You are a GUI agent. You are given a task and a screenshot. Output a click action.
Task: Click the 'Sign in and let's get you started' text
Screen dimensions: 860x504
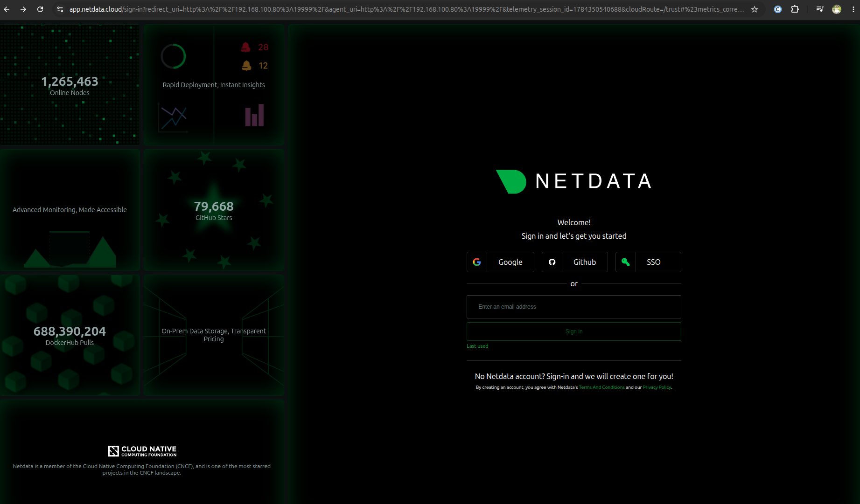click(574, 236)
